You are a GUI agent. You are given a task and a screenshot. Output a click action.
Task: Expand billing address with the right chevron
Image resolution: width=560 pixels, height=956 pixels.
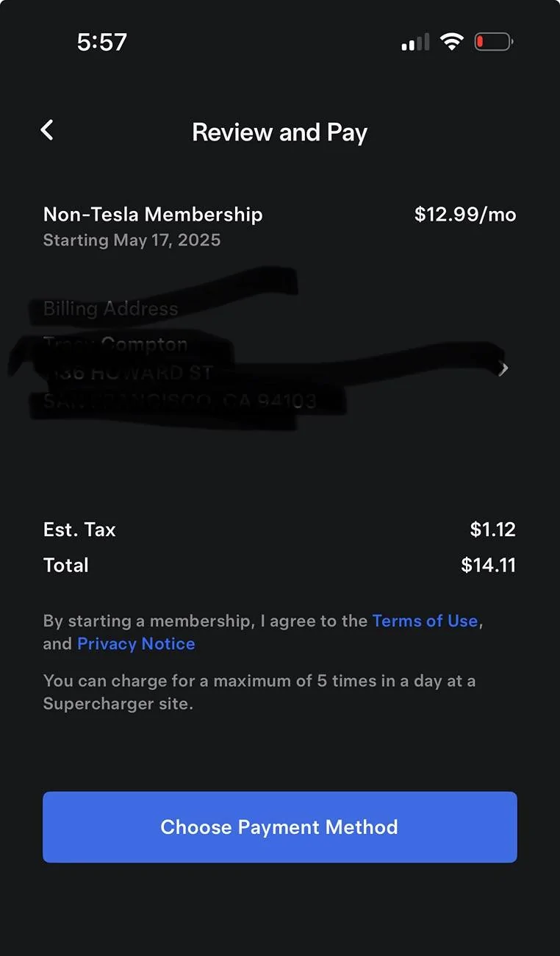pyautogui.click(x=503, y=369)
